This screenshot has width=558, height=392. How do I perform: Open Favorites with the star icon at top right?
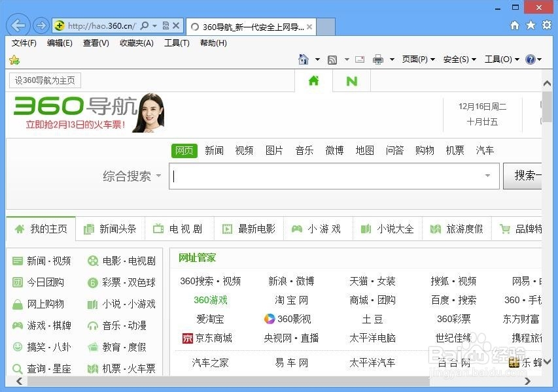point(531,25)
